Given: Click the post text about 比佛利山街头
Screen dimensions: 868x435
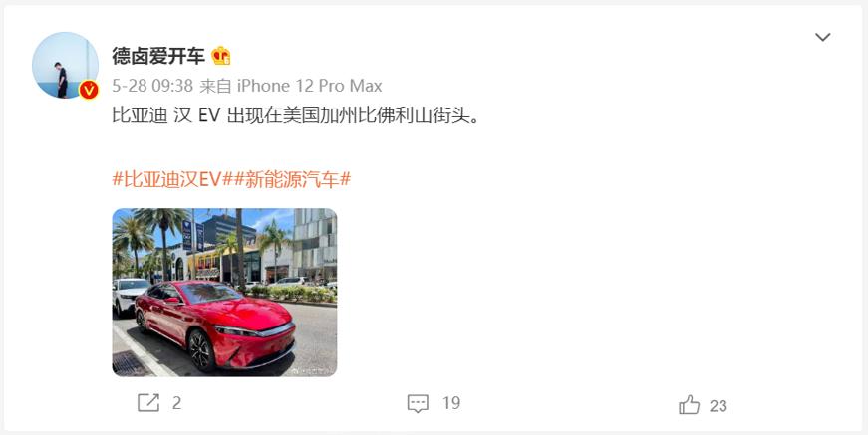Looking at the screenshot, I should point(295,116).
